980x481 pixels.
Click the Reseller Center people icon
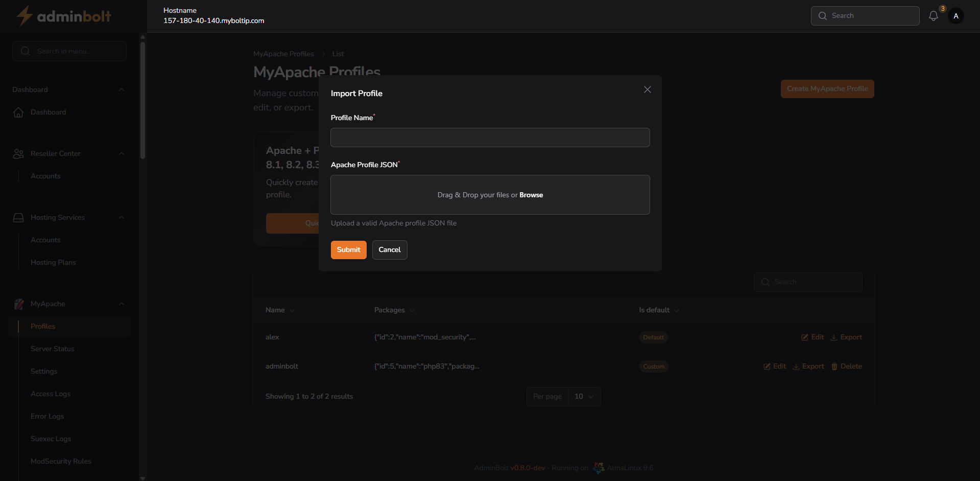coord(18,153)
